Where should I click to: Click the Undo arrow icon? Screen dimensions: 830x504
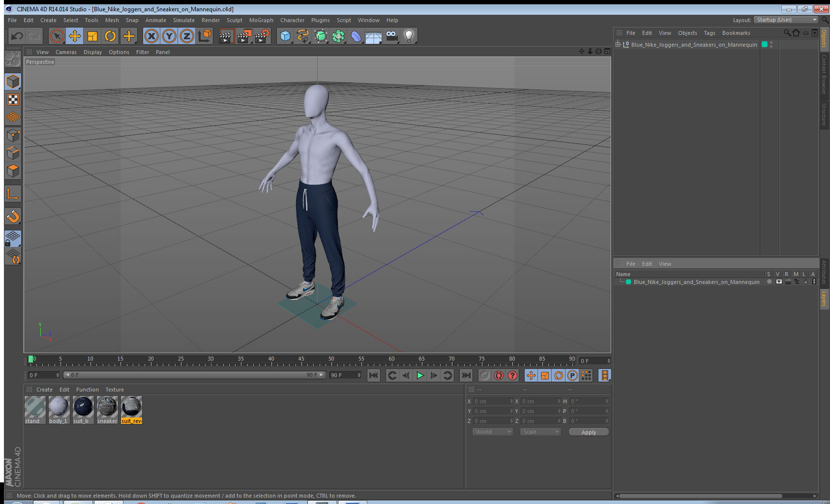tap(17, 36)
